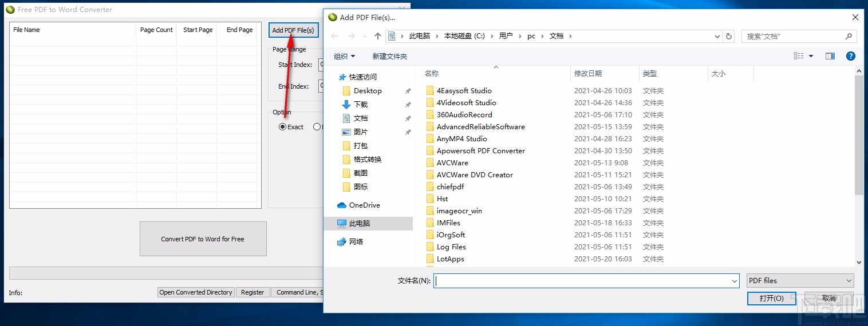Sort files by 类型 column
This screenshot has height=326, width=868.
(x=650, y=73)
